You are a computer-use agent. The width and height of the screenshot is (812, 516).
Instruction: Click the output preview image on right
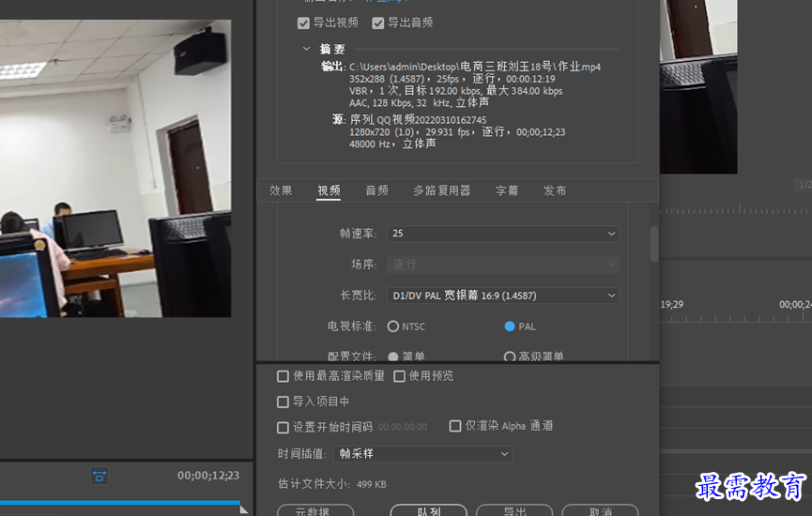(x=698, y=87)
